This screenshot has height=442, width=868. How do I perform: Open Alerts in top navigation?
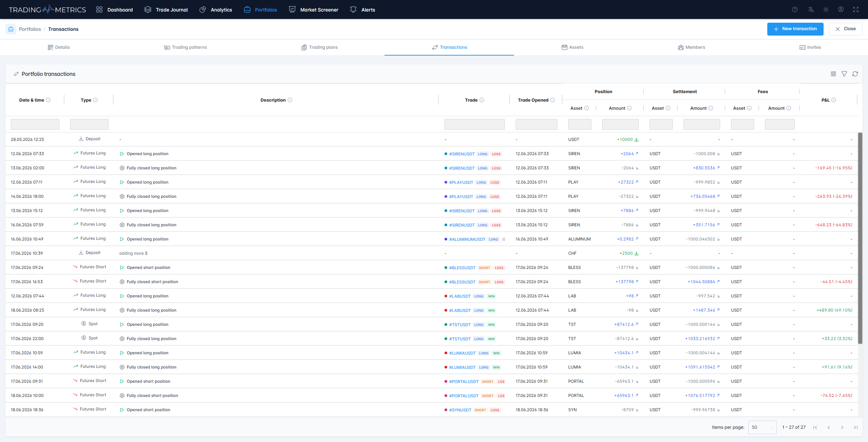pyautogui.click(x=362, y=9)
